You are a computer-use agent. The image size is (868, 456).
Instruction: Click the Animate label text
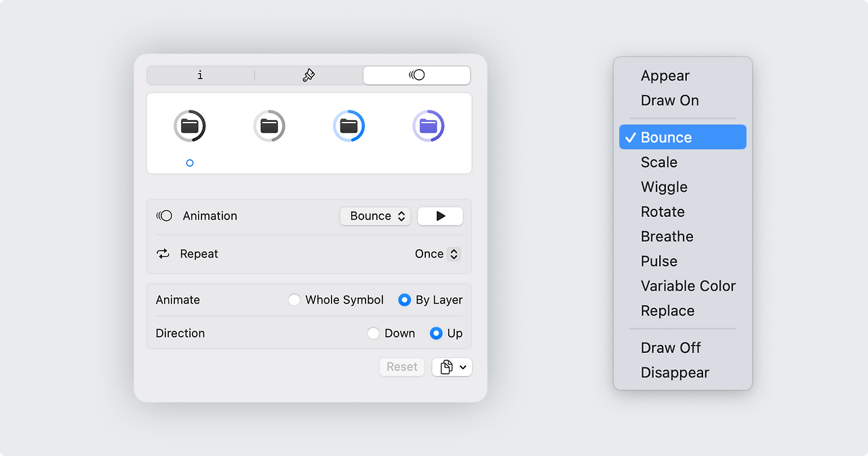(178, 300)
